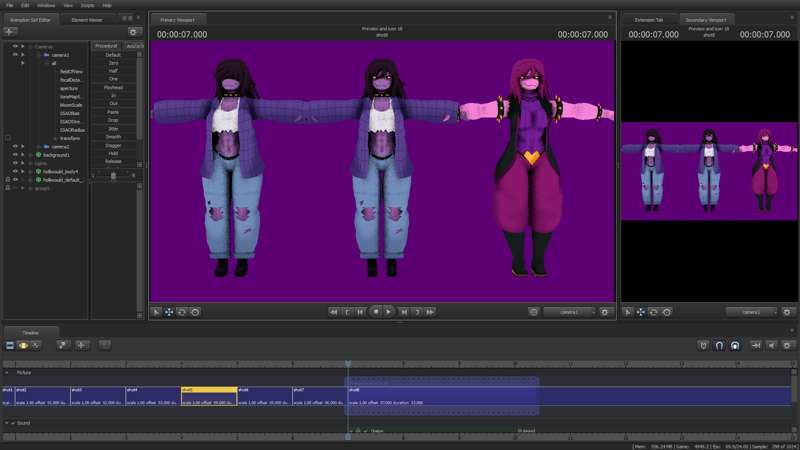Toggle work camera icon in primary viewport
This screenshot has height=450, width=800.
pyautogui.click(x=533, y=312)
